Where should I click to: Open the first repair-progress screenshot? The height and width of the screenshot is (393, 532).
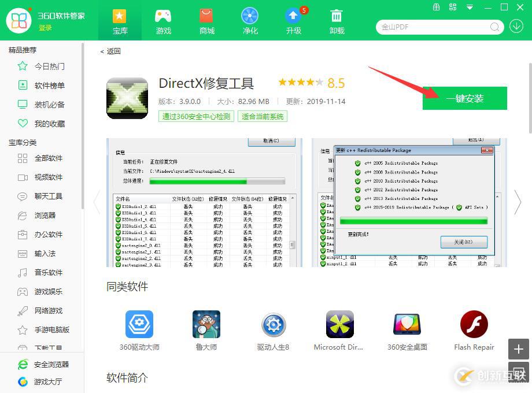click(204, 202)
